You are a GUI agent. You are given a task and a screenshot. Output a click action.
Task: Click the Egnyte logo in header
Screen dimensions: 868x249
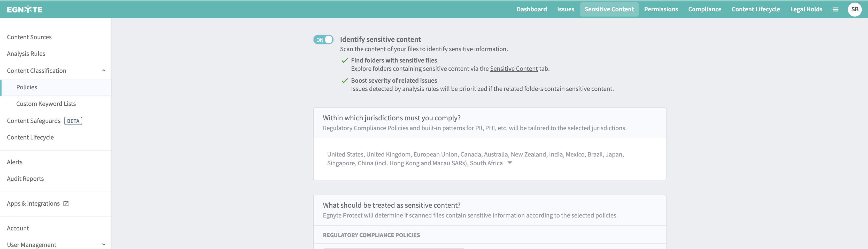(25, 10)
